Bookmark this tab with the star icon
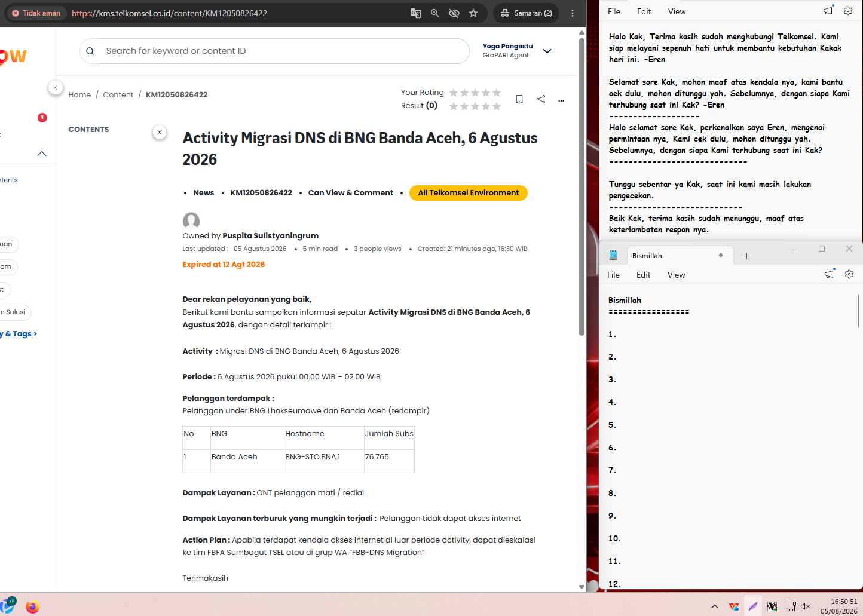This screenshot has height=616, width=863. pyautogui.click(x=473, y=13)
